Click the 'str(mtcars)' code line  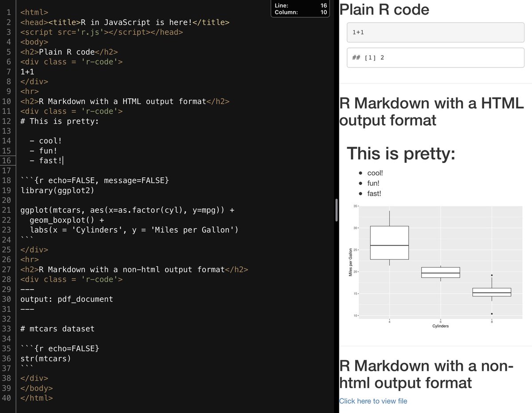(46, 358)
